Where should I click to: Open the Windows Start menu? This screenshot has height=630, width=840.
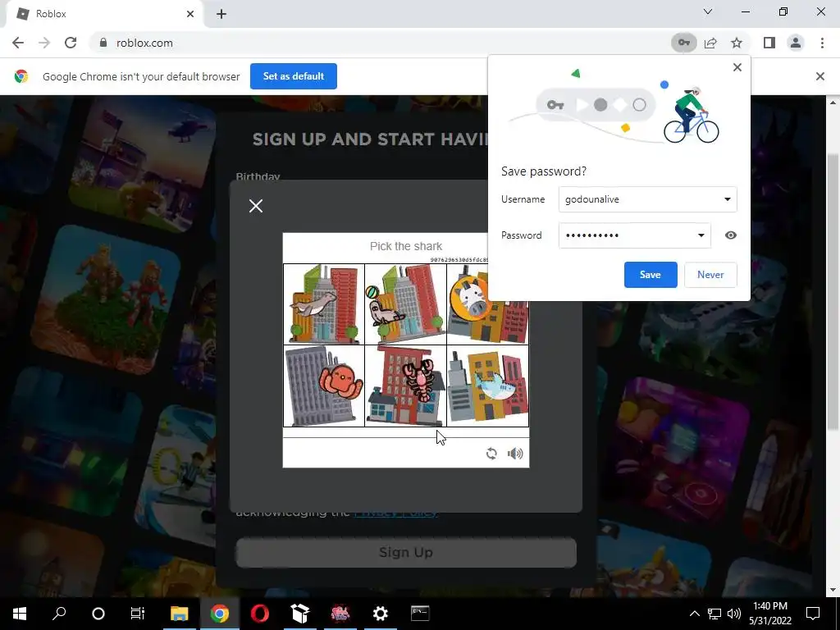(x=20, y=614)
